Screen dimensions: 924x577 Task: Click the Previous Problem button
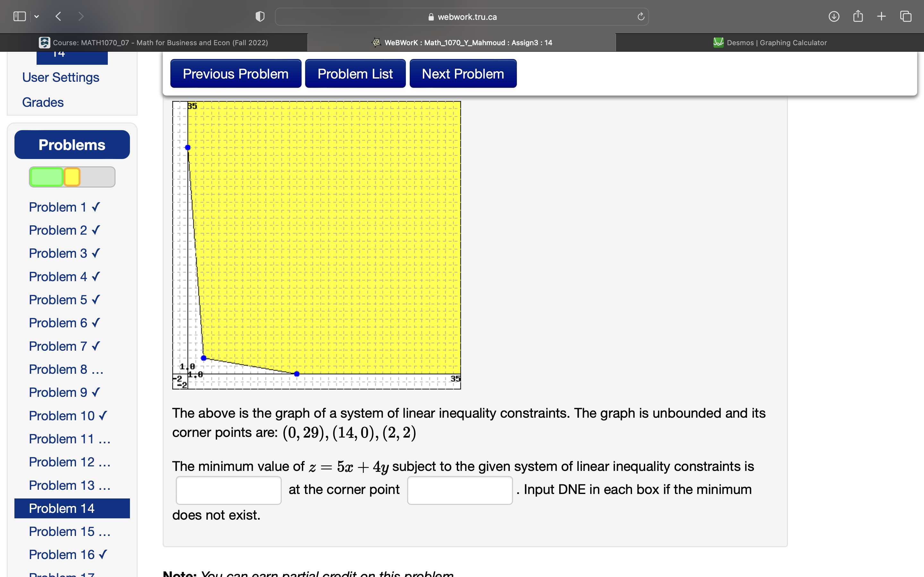[x=235, y=73]
